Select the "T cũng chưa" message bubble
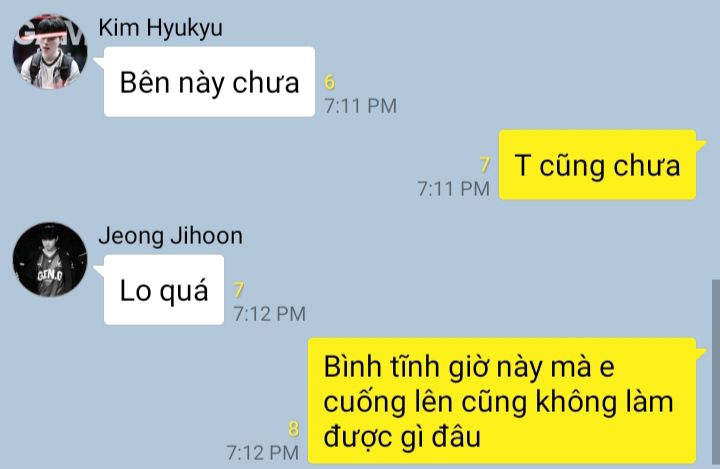Viewport: 720px width, 469px height. click(597, 165)
